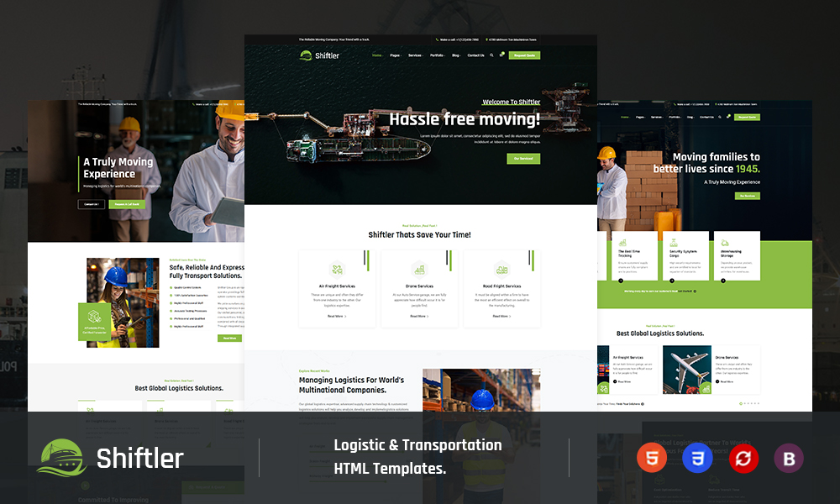Expand the Pages dropdown in center navbar
840x504 pixels.
(395, 55)
